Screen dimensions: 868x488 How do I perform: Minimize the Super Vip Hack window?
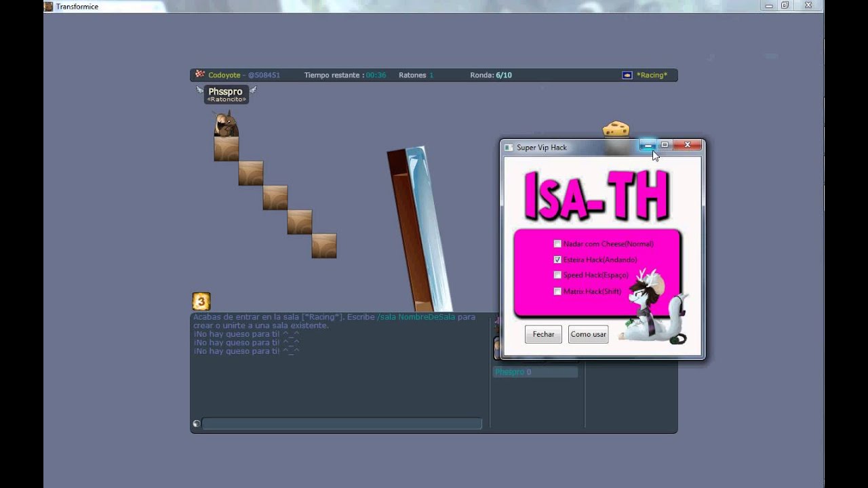(x=648, y=145)
